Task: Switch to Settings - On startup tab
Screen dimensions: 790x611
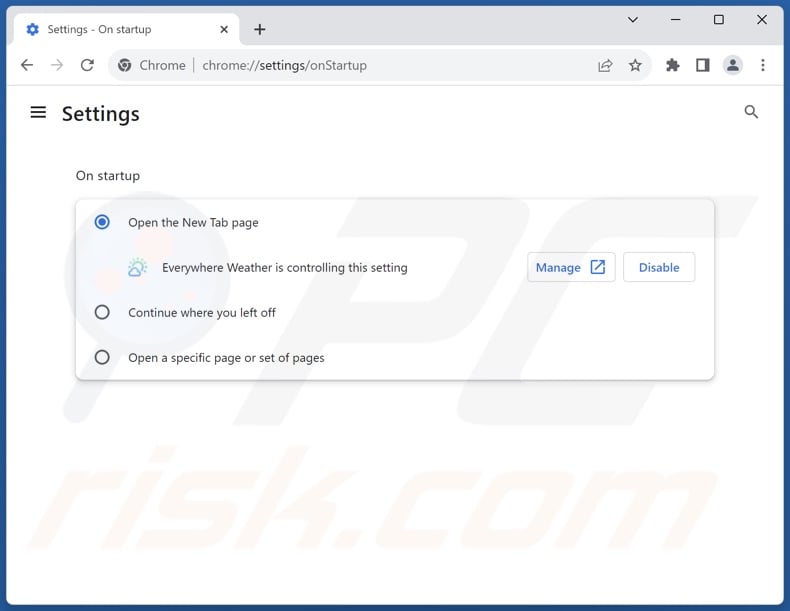Action: click(126, 29)
